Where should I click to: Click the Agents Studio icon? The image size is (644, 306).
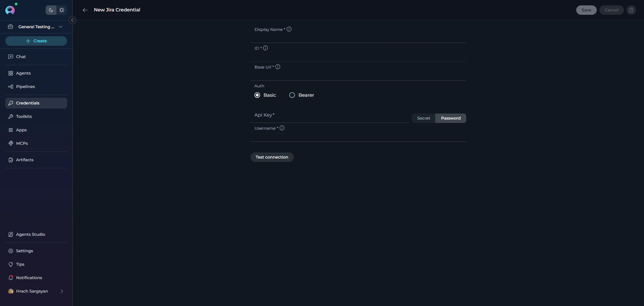click(x=11, y=234)
